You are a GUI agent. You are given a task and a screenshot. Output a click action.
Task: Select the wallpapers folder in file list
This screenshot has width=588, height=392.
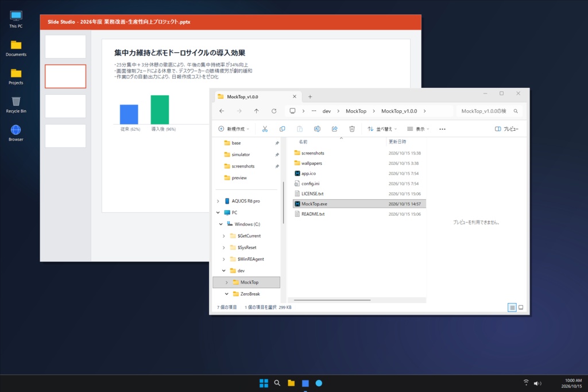359,163
